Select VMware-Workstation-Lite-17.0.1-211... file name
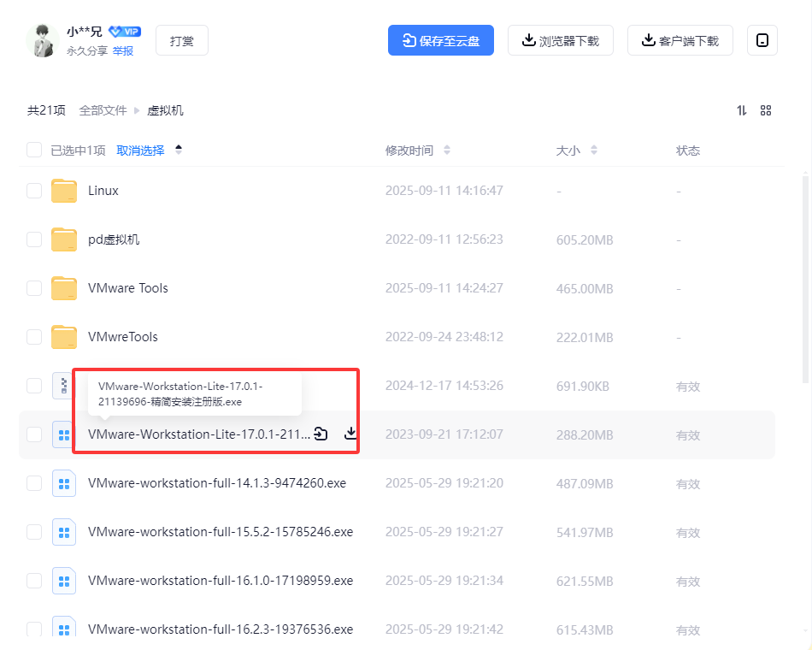The width and height of the screenshot is (812, 650). (x=199, y=434)
